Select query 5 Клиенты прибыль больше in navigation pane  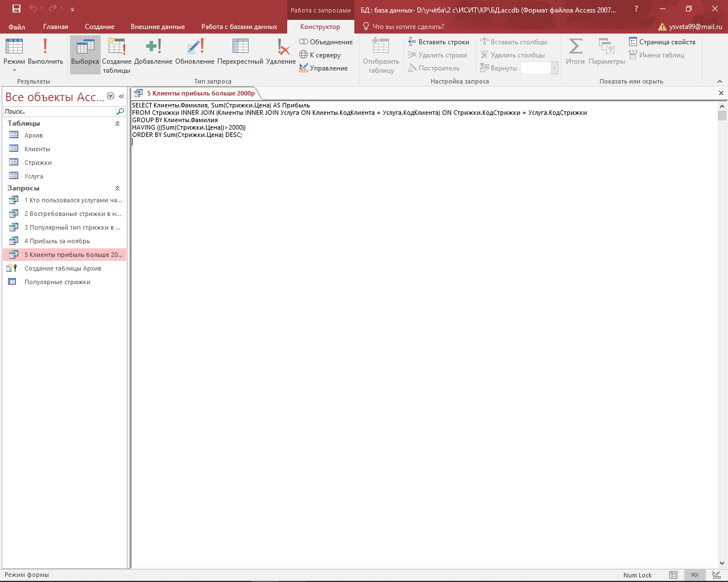[64, 255]
